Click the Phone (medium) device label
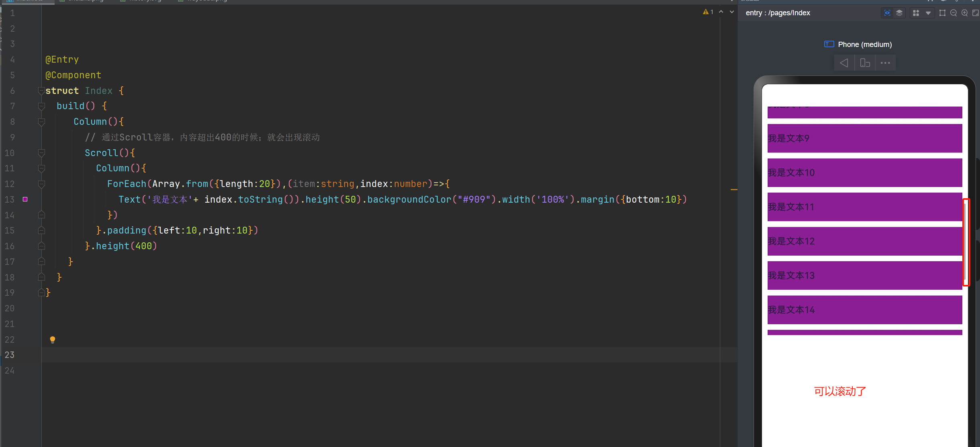980x447 pixels. click(x=864, y=45)
